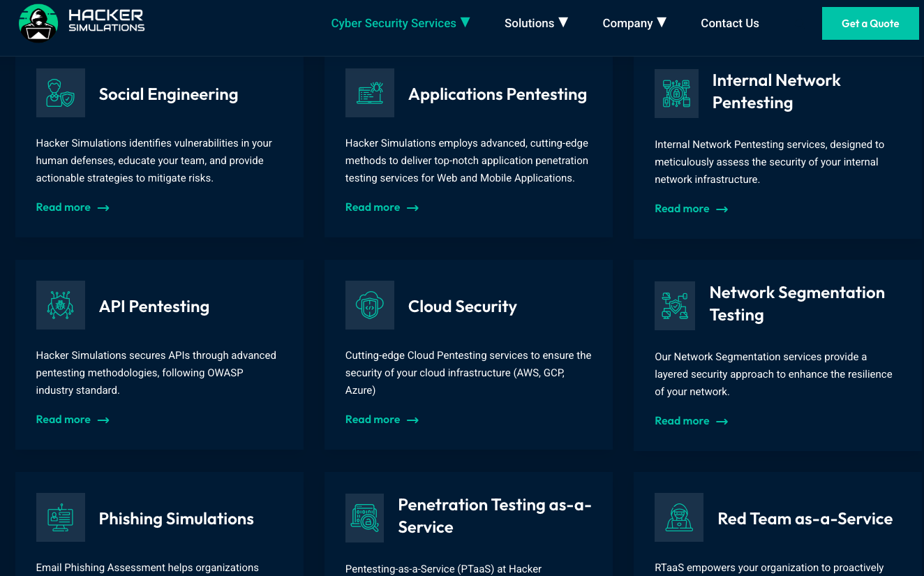Click the Cloud Security cloud icon
The height and width of the screenshot is (576, 924).
pos(370,305)
